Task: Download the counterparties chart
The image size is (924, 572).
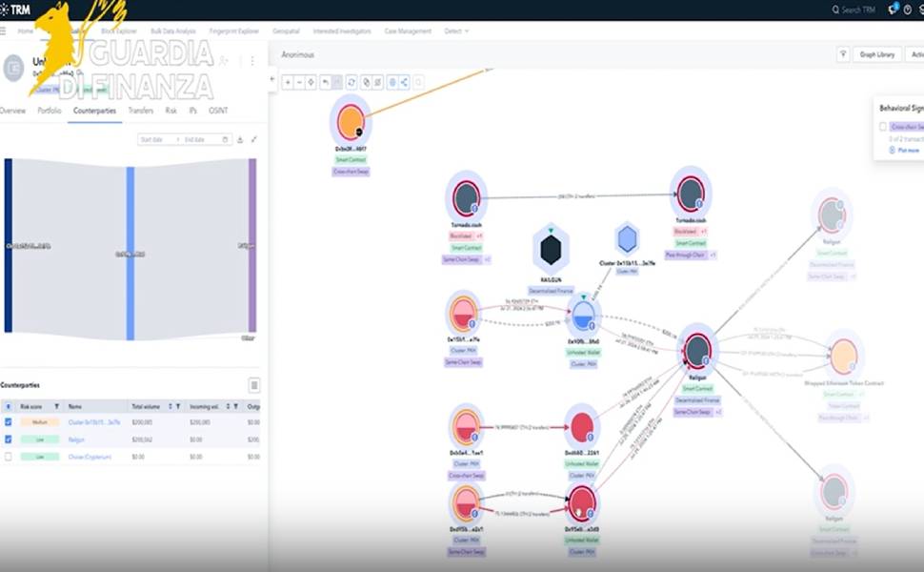Action: pyautogui.click(x=240, y=140)
